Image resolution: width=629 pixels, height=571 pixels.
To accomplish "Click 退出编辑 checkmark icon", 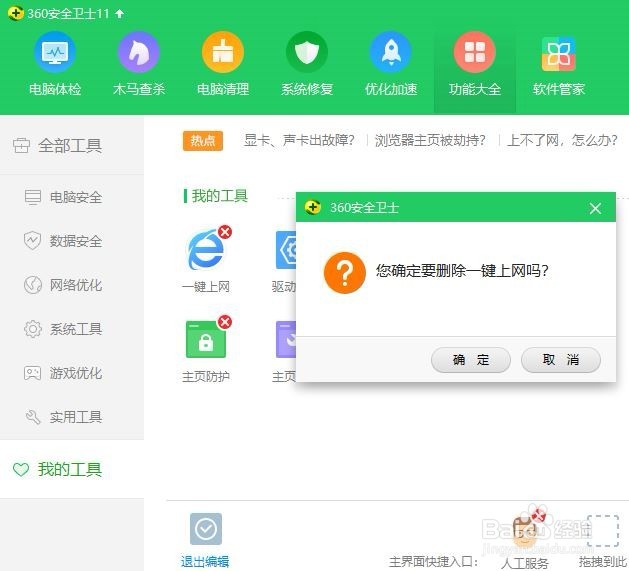I will [x=206, y=529].
